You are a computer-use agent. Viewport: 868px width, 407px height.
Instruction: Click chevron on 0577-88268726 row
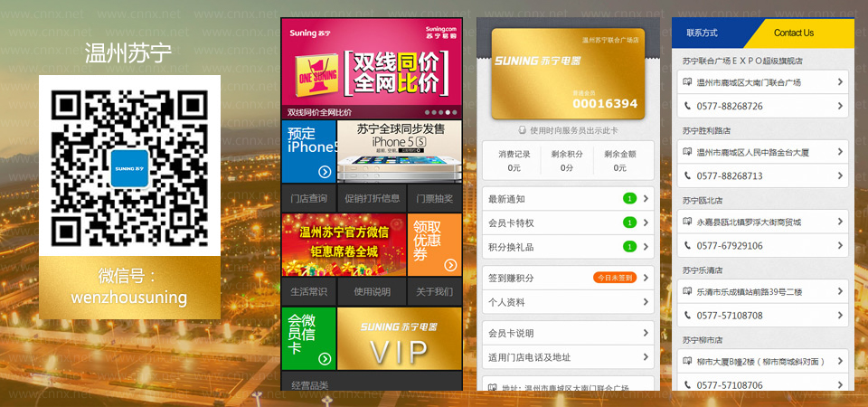point(840,105)
